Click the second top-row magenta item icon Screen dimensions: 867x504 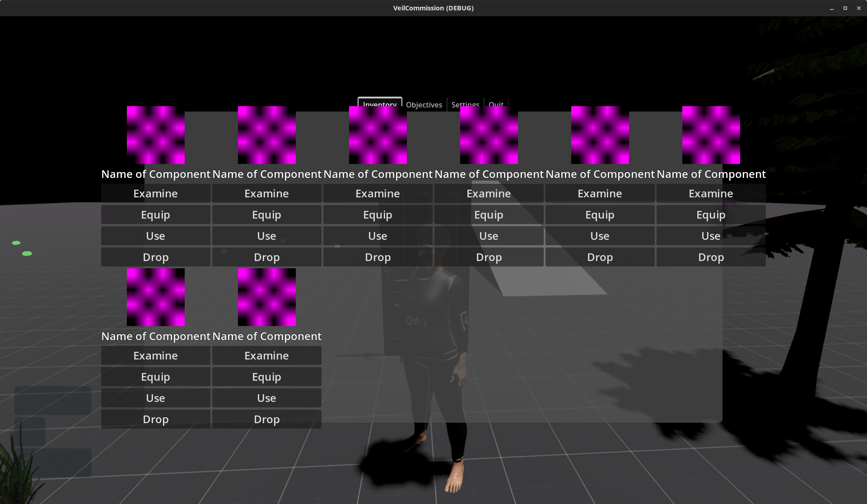pos(266,135)
